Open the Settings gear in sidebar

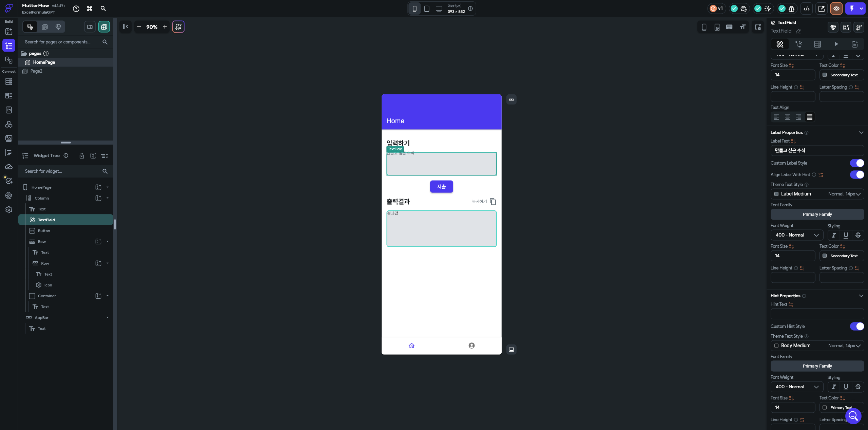point(9,210)
